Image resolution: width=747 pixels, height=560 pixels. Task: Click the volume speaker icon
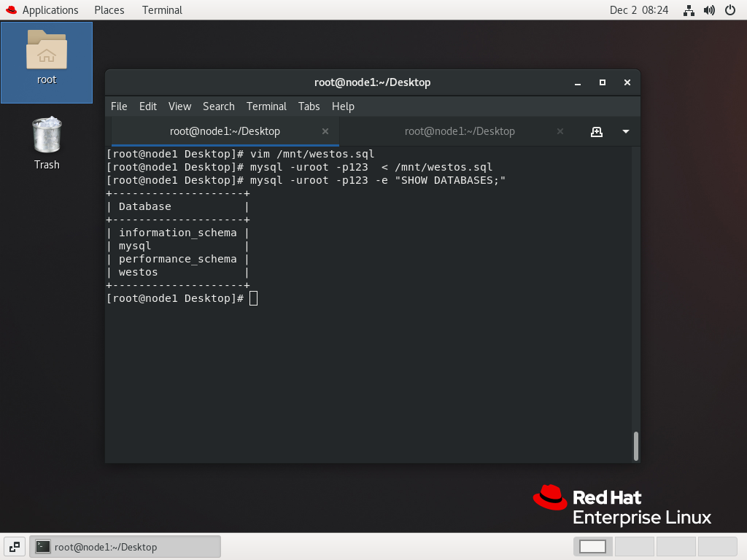(x=709, y=10)
